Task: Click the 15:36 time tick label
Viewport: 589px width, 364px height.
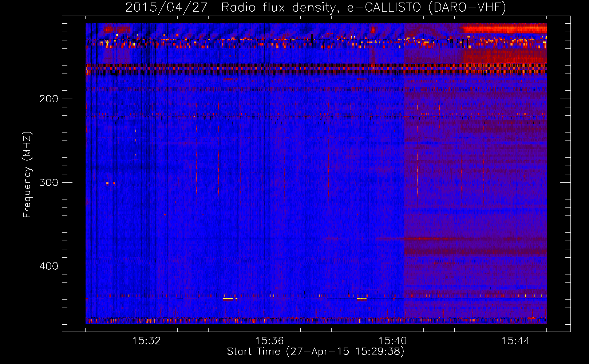Action: point(270,341)
